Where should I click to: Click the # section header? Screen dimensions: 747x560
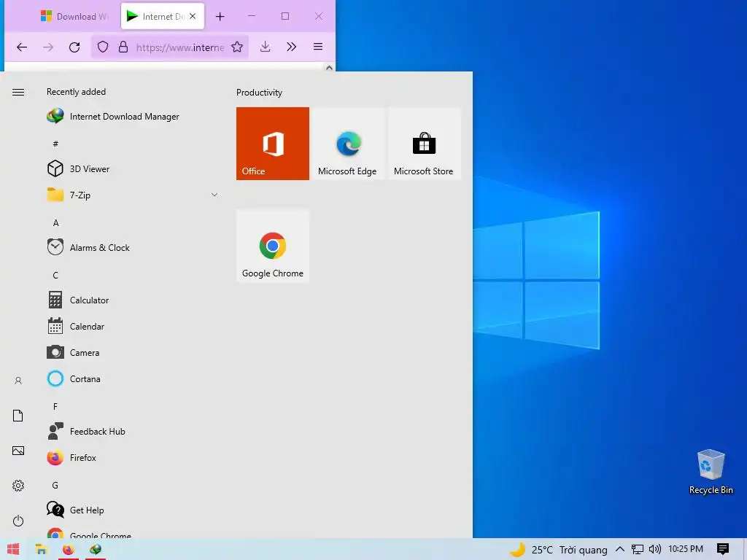point(55,144)
